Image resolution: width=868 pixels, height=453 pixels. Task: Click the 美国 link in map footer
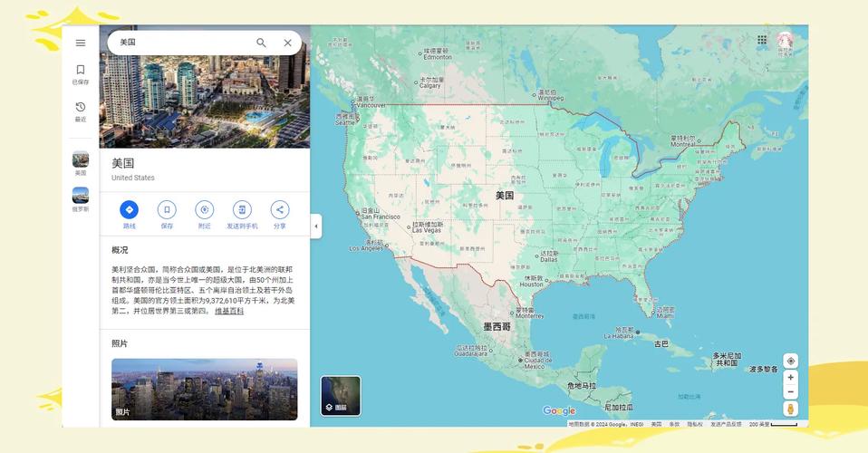pyautogui.click(x=656, y=424)
